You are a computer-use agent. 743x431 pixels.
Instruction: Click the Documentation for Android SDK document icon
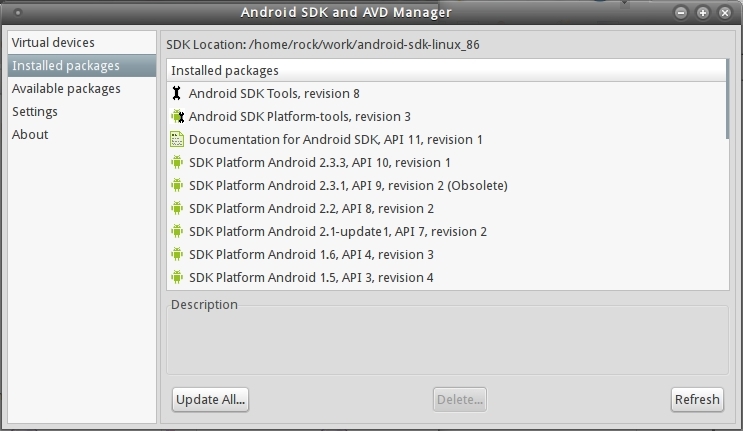[177, 139]
